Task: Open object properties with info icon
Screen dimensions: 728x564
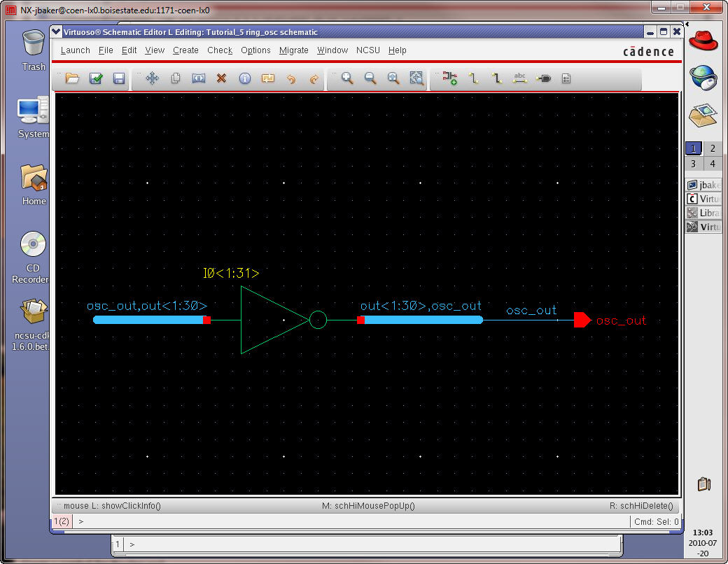Action: 244,78
